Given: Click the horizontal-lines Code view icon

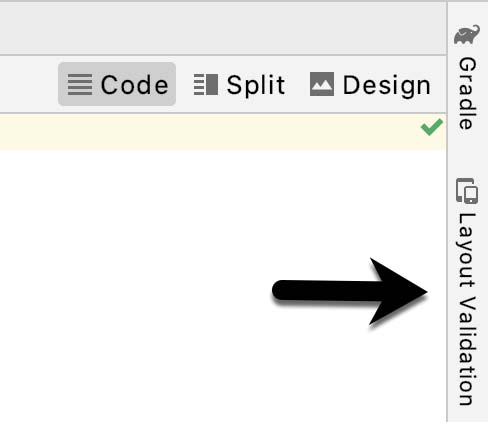Looking at the screenshot, I should (80, 84).
